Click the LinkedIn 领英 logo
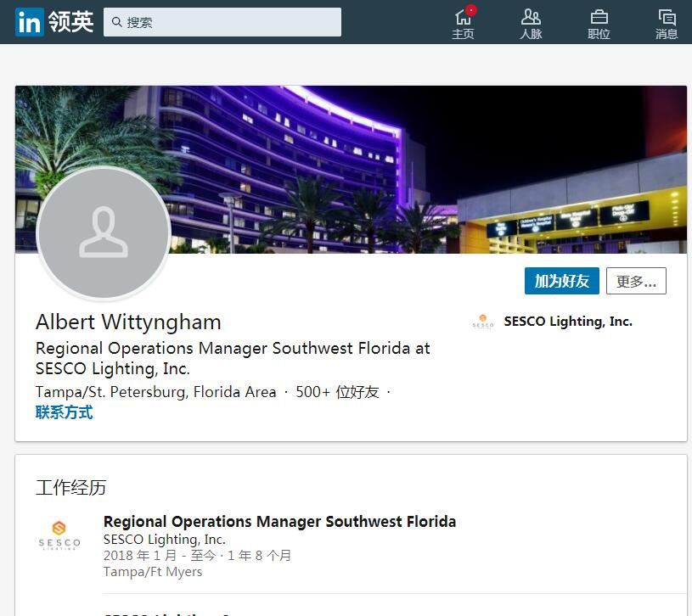The image size is (692, 616). click(54, 22)
